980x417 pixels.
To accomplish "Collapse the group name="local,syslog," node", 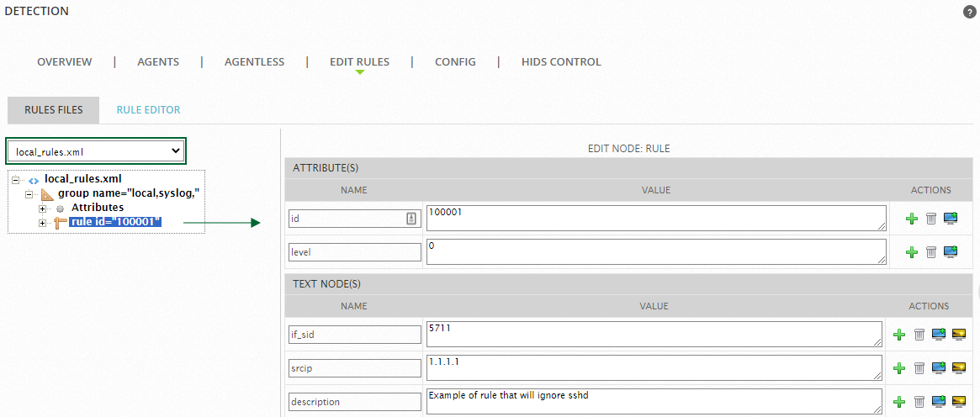I will (x=29, y=194).
